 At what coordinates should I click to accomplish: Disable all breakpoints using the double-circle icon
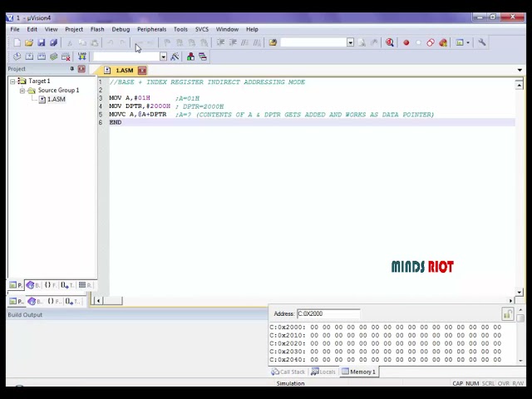click(431, 42)
